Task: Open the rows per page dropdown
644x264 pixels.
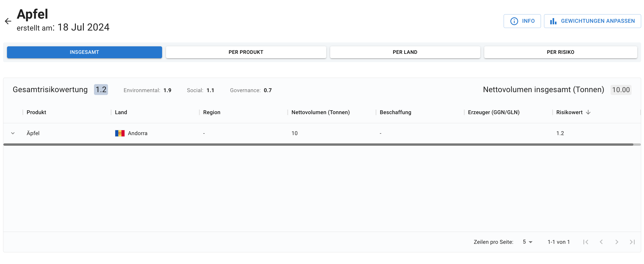Action: (527, 242)
